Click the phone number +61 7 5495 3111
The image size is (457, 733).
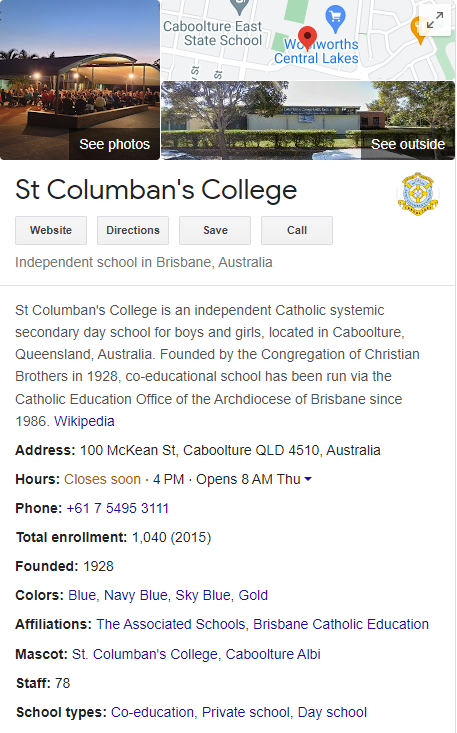coord(117,508)
